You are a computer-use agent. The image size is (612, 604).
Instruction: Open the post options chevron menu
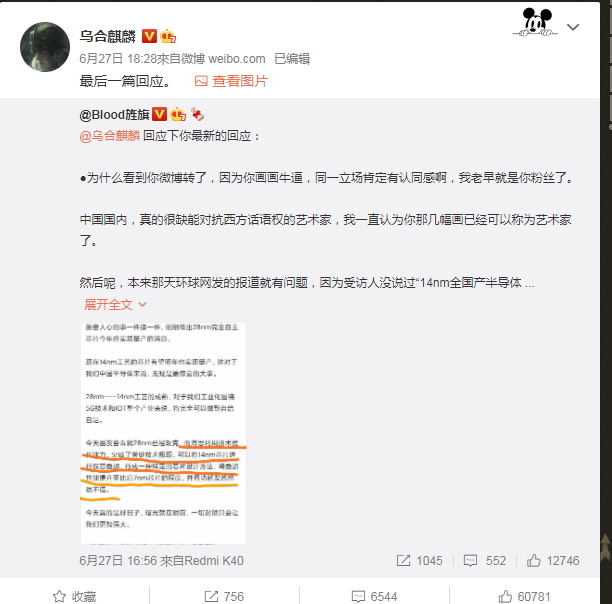click(573, 27)
